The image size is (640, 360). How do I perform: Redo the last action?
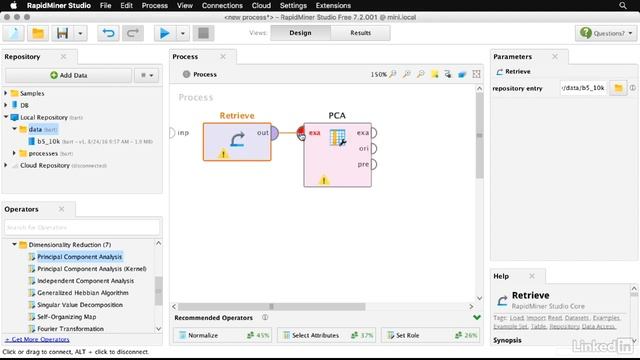pos(133,33)
